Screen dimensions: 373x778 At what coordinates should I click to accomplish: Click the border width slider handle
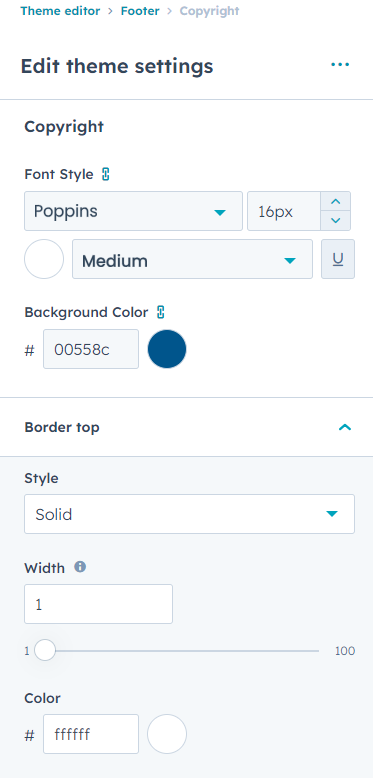pos(45,650)
